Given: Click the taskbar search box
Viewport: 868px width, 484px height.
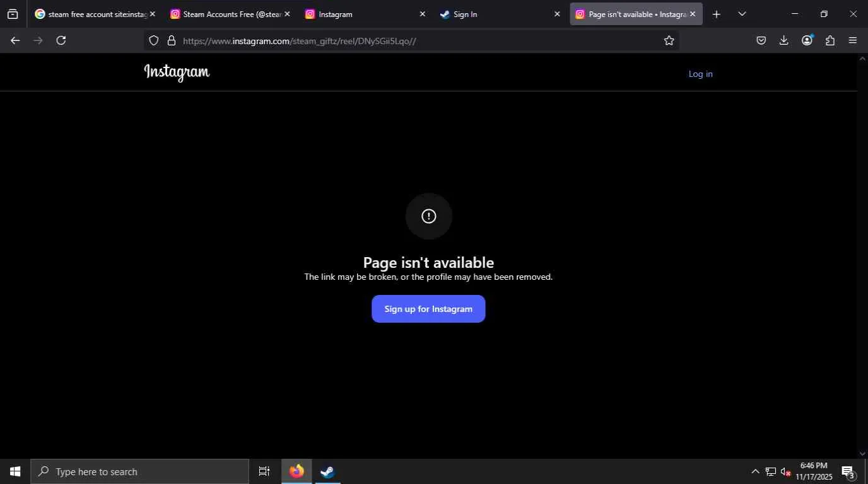Looking at the screenshot, I should point(140,471).
